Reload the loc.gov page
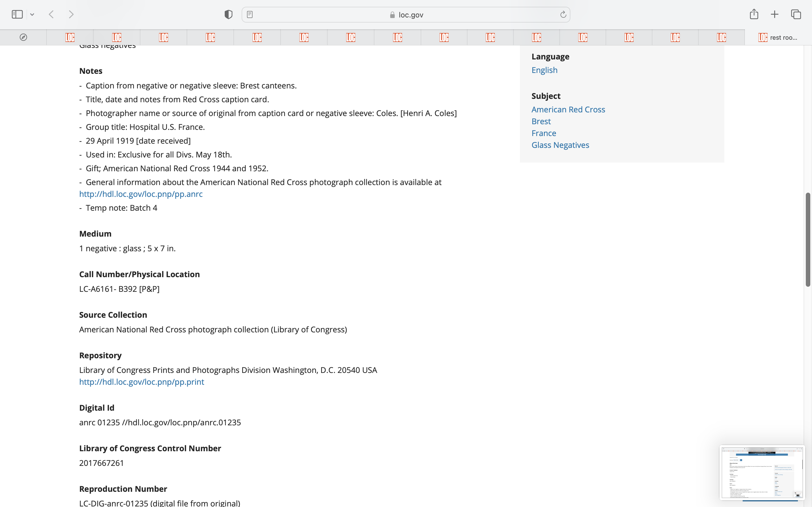The height and width of the screenshot is (507, 812). tap(563, 14)
